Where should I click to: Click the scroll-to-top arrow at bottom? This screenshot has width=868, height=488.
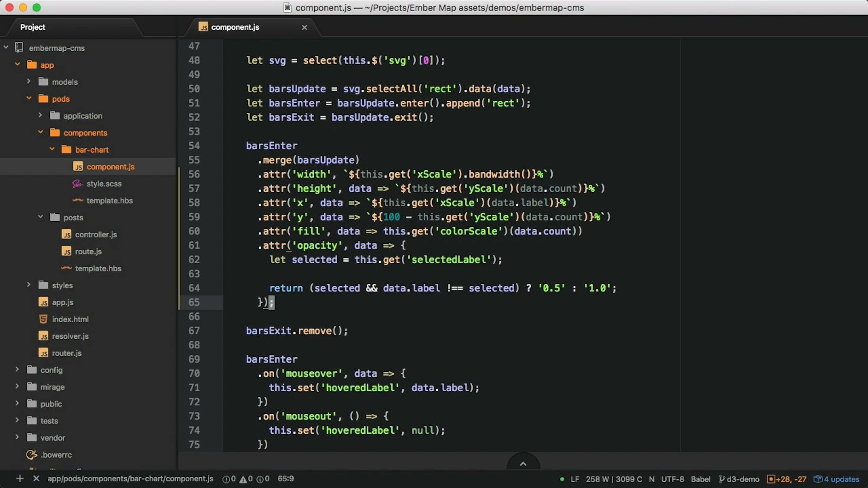[523, 463]
